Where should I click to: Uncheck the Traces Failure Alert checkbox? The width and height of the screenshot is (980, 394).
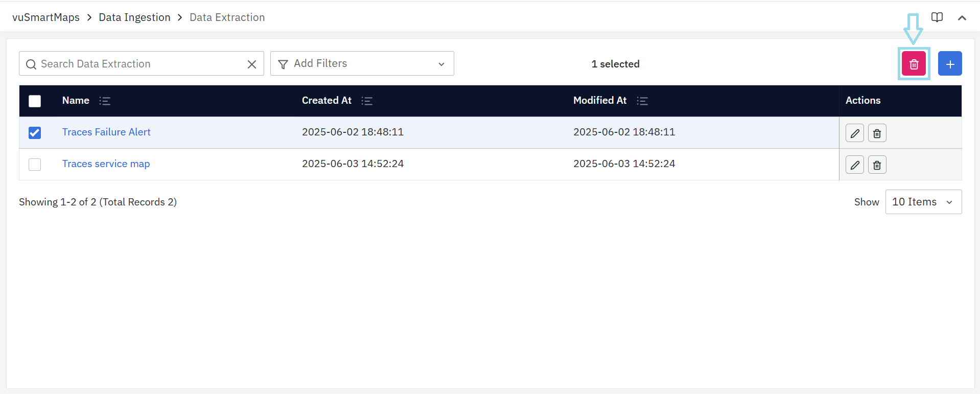coord(35,133)
